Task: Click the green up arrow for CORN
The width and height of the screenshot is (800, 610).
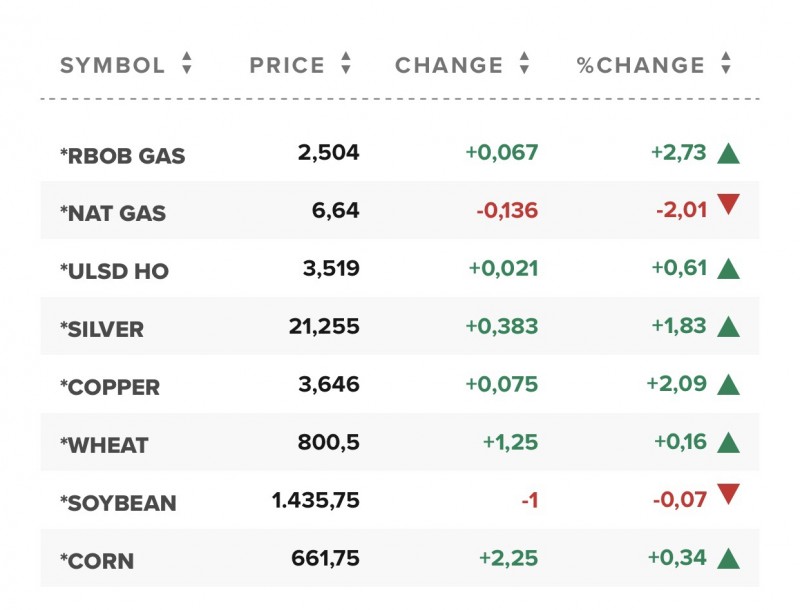Action: click(728, 558)
